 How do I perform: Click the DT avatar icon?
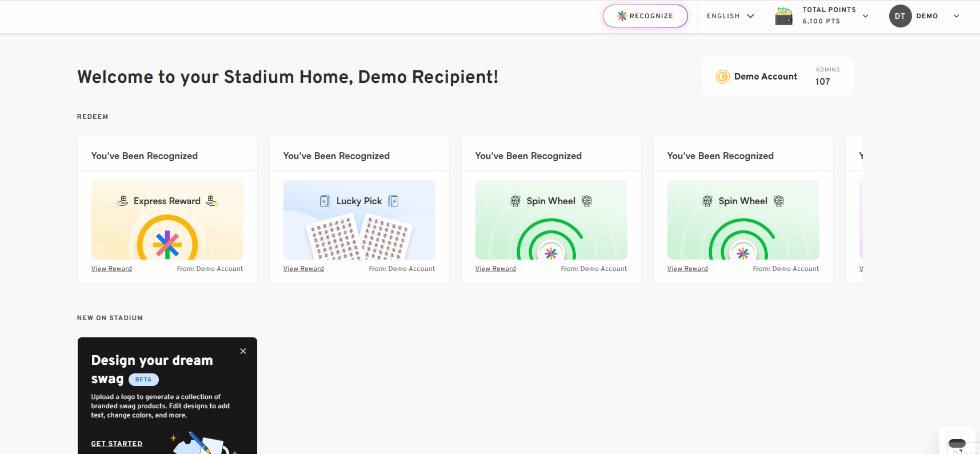point(900,16)
